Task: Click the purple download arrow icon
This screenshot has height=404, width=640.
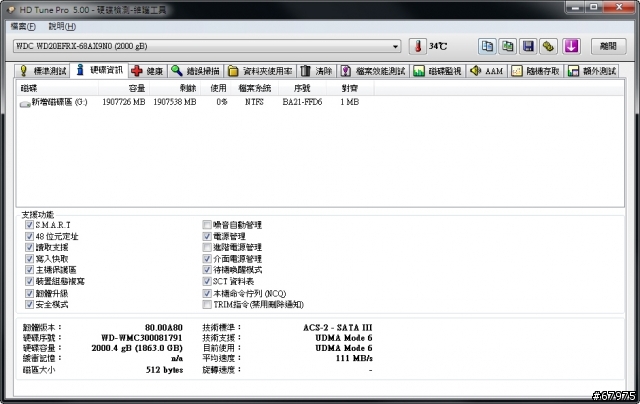Action: (x=571, y=46)
